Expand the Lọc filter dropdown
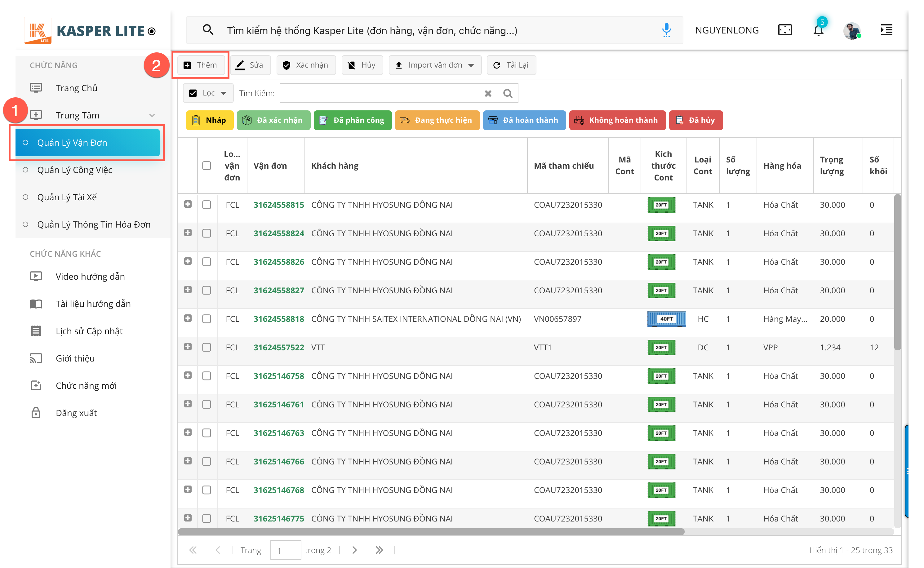The width and height of the screenshot is (924, 568). pyautogui.click(x=208, y=93)
